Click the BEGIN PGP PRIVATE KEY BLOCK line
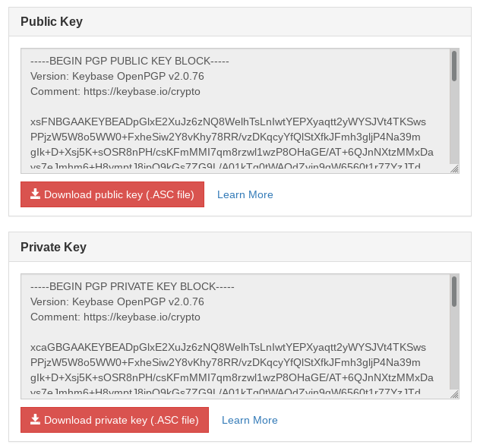The image size is (477, 448). click(132, 286)
